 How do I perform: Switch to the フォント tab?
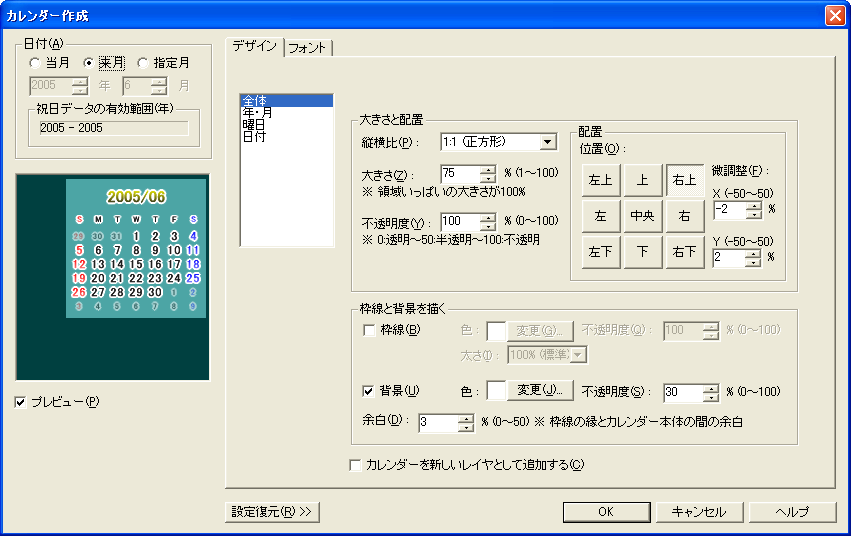click(308, 48)
